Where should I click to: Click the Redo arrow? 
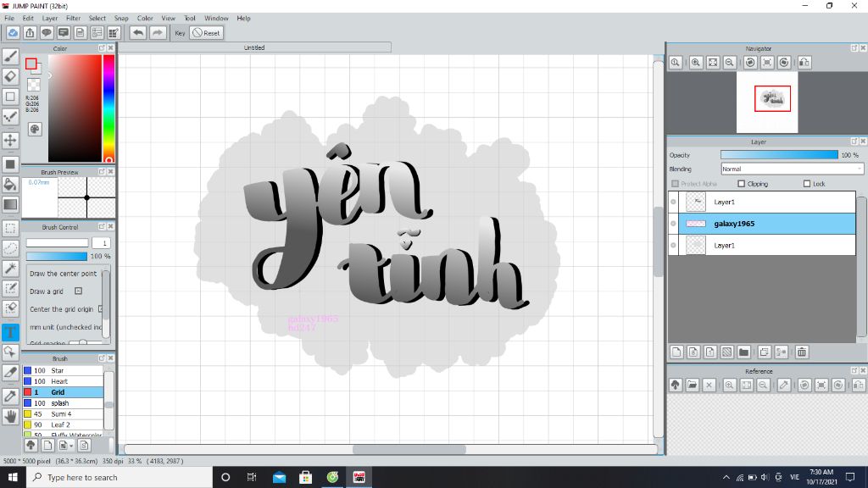coord(158,33)
